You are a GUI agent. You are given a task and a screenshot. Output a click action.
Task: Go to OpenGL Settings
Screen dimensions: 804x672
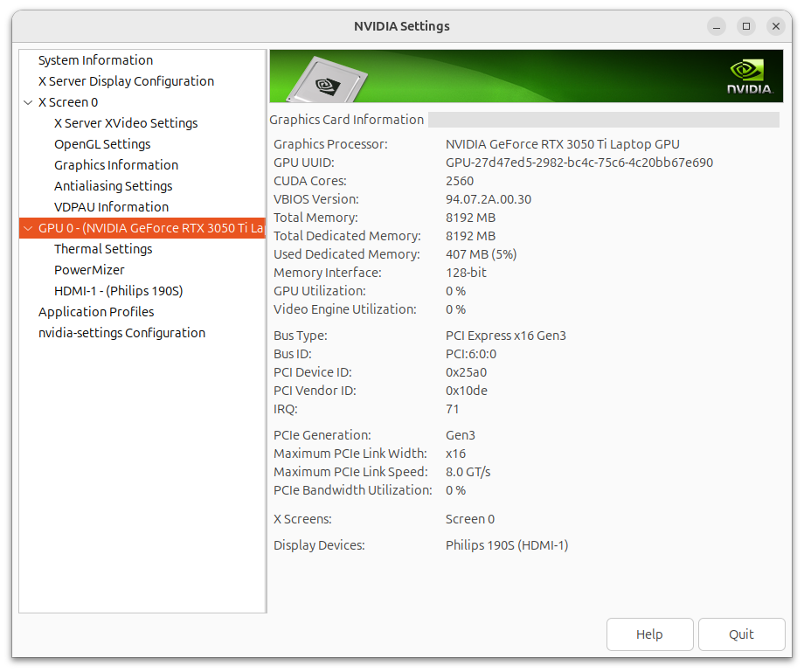[x=102, y=144]
